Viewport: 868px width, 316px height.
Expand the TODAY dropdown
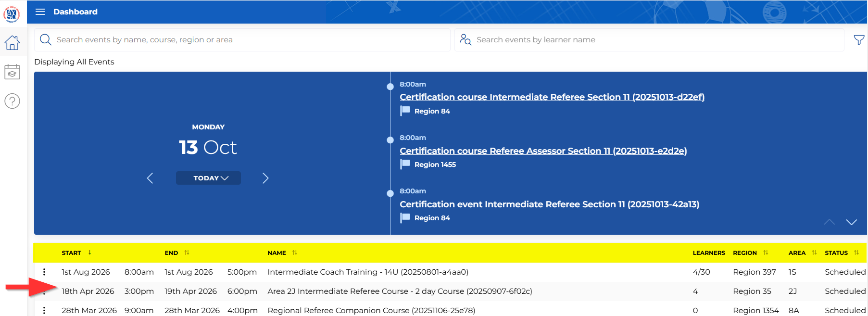pos(208,178)
